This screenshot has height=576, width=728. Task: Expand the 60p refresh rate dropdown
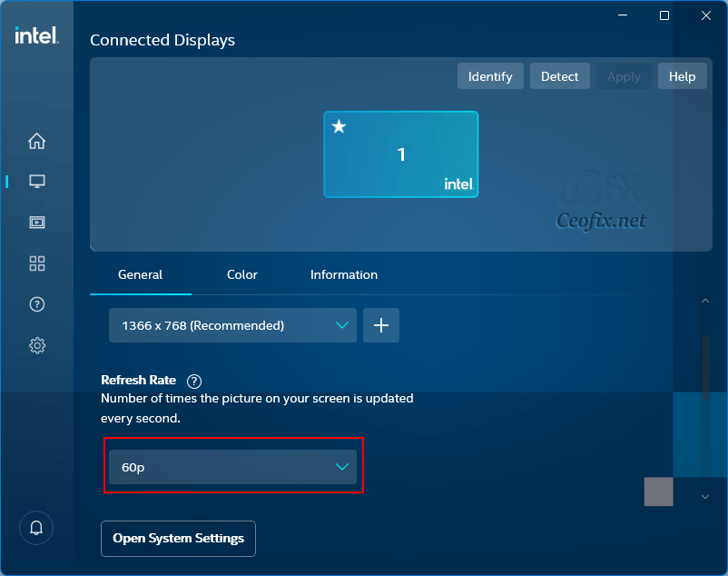tap(232, 466)
